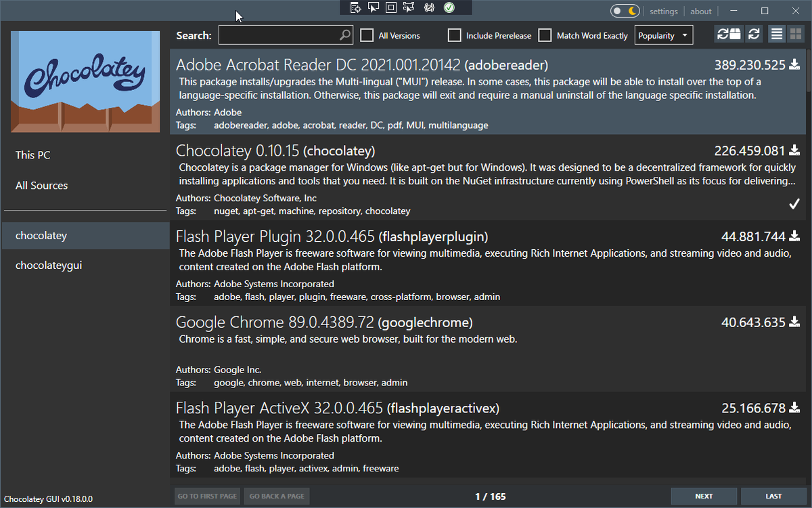812x508 pixels.
Task: Click the 40.643.635 download count
Action: click(x=753, y=322)
